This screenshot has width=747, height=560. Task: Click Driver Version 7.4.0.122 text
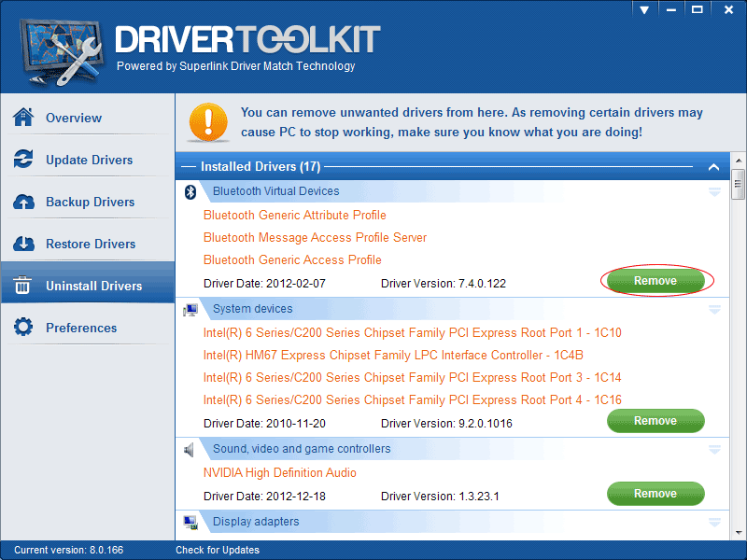click(x=443, y=284)
